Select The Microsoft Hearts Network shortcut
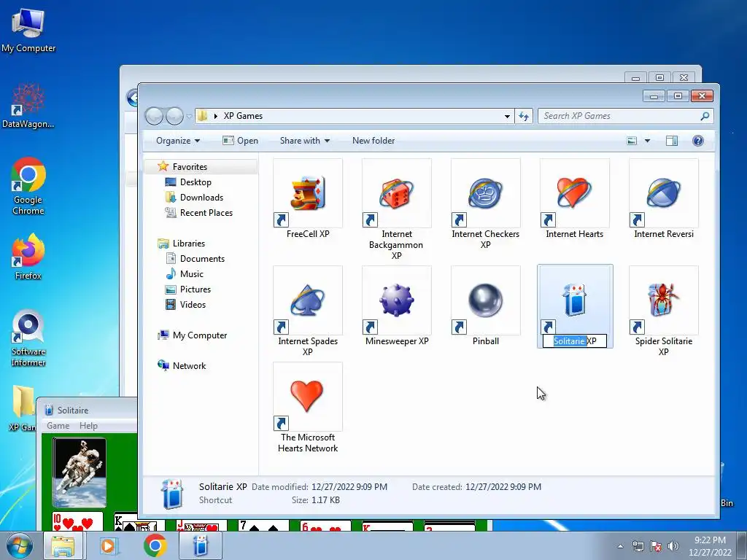Screen dimensions: 747x560 tap(308, 408)
